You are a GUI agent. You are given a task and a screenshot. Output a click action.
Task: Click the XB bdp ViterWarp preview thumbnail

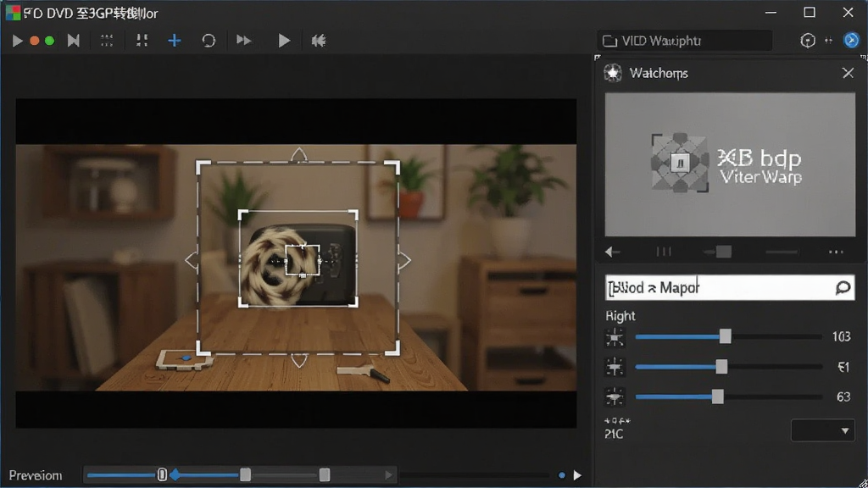730,164
